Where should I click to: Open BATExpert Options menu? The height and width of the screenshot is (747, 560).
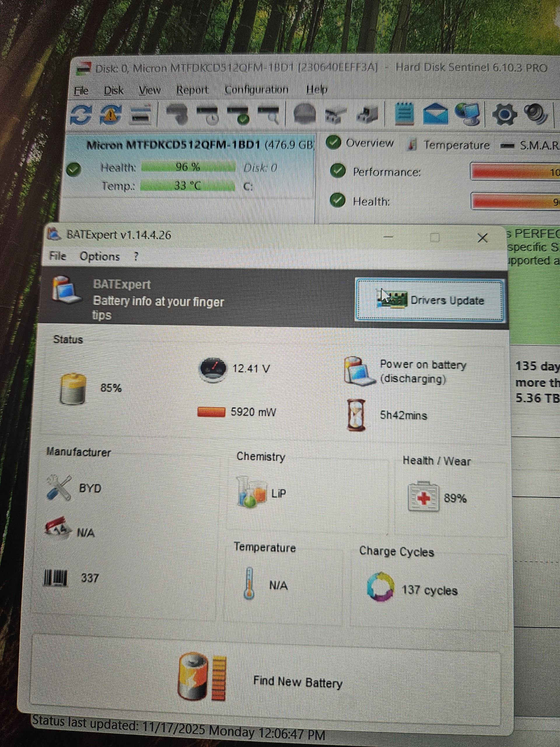click(99, 256)
